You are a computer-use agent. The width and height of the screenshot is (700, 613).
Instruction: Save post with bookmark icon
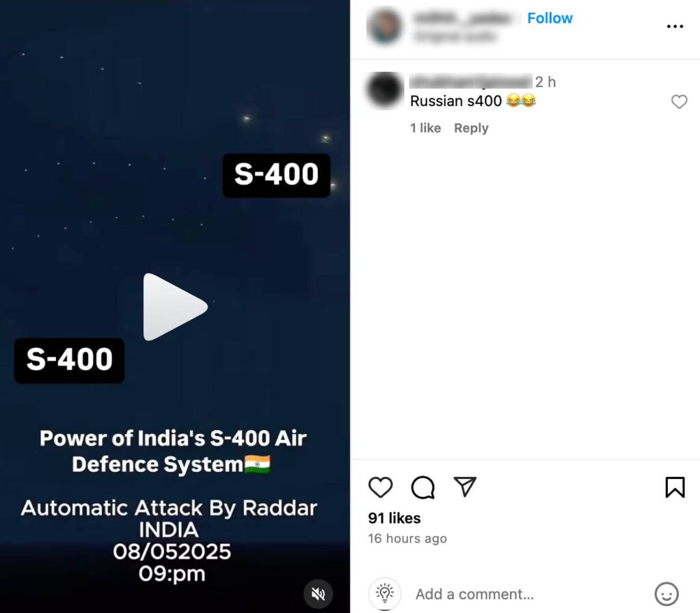[x=675, y=487]
